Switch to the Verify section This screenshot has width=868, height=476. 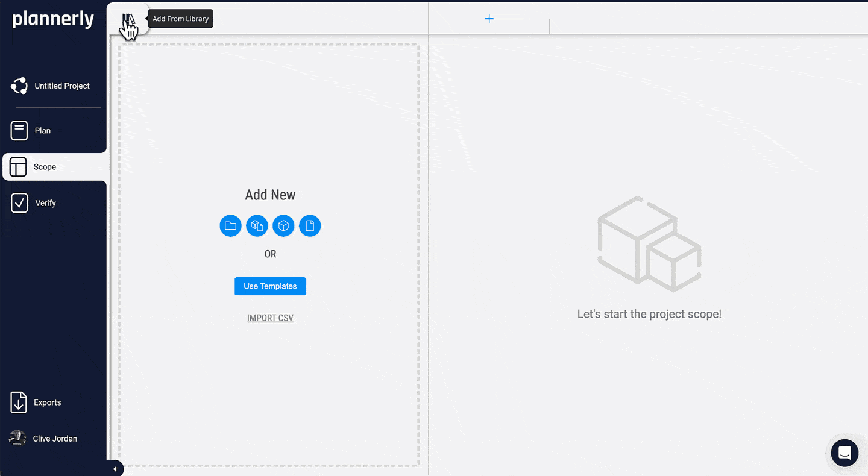click(x=45, y=203)
